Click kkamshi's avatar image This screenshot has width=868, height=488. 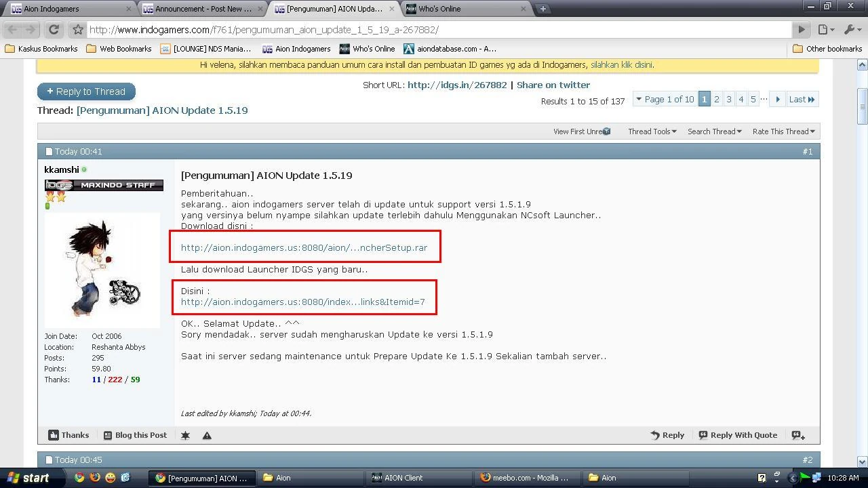point(102,270)
